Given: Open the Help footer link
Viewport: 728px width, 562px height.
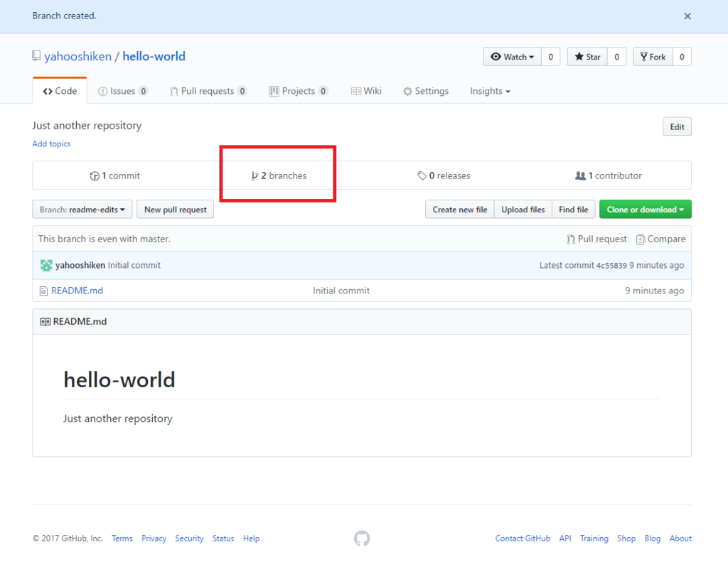Looking at the screenshot, I should [x=251, y=539].
